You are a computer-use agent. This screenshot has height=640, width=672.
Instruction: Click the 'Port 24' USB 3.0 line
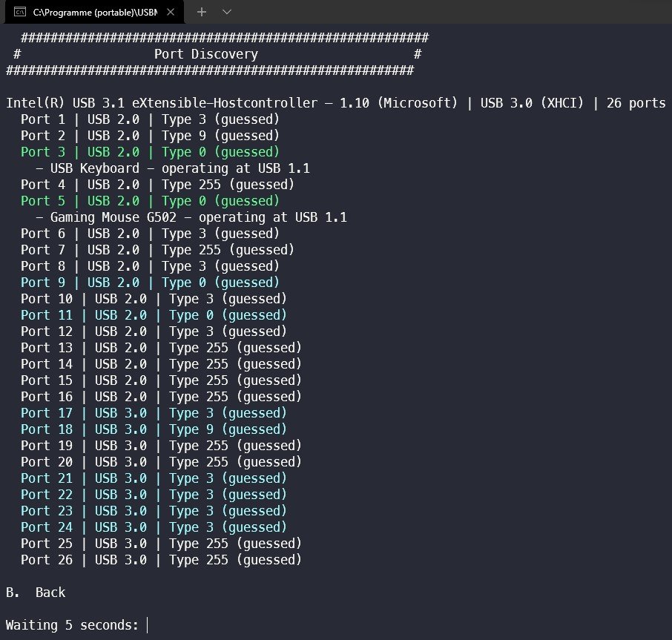pos(153,527)
